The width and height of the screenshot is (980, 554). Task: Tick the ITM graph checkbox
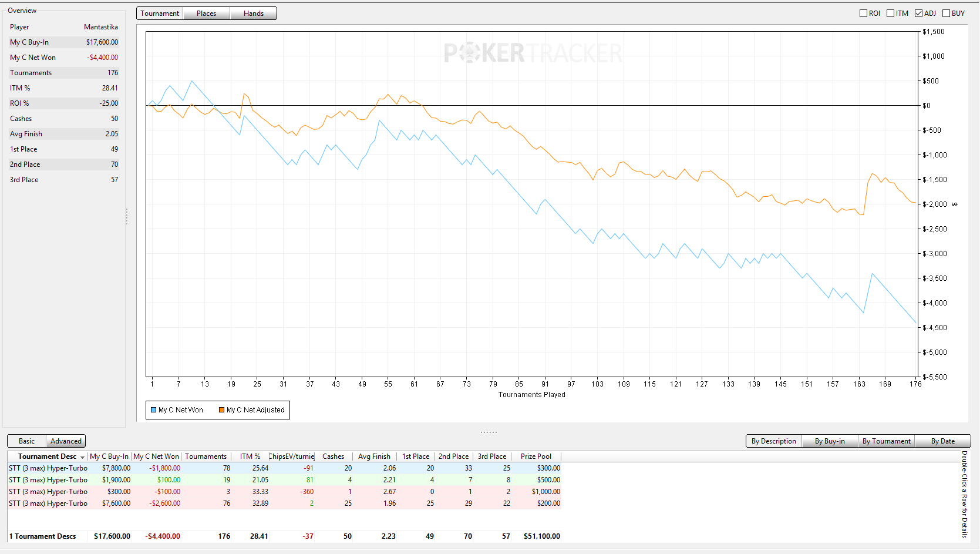[x=891, y=14]
